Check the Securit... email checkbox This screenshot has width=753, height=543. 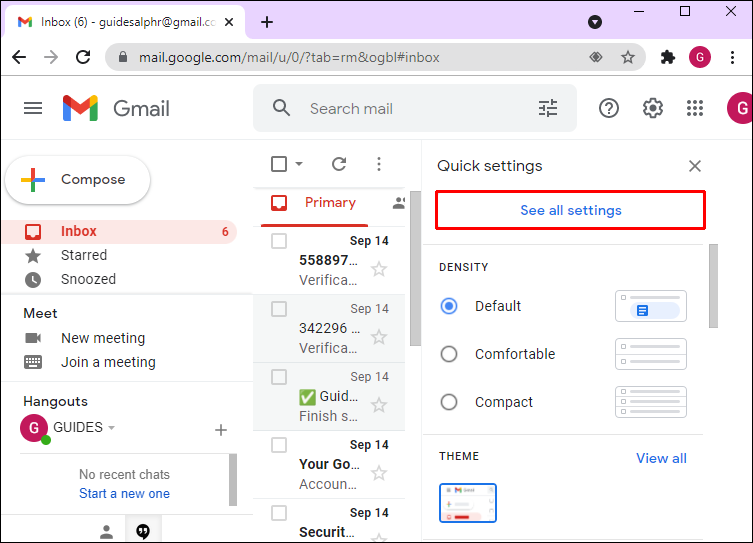[279, 513]
